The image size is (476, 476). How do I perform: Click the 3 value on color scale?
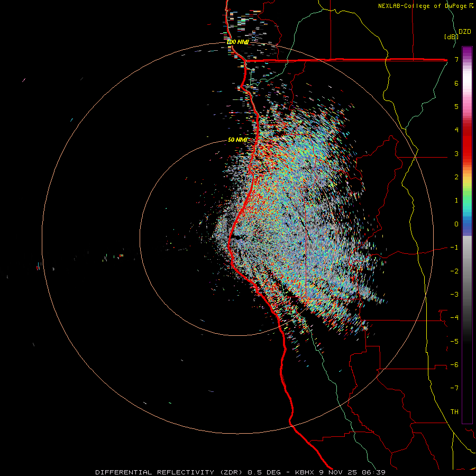click(456, 153)
